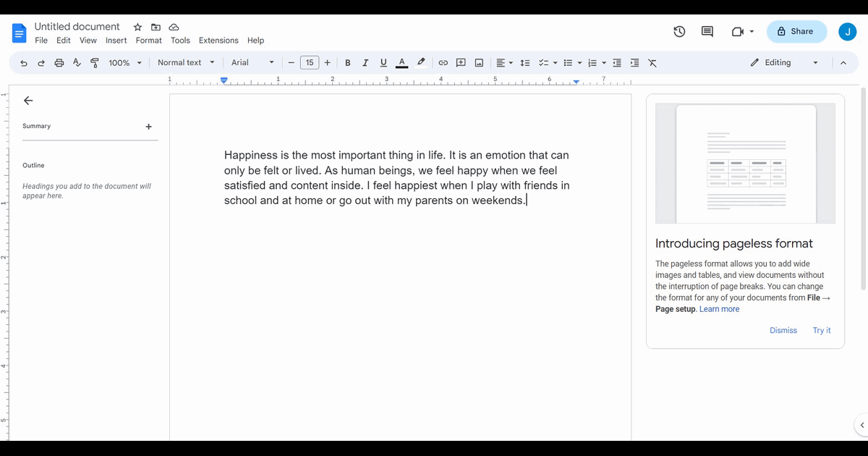The width and height of the screenshot is (868, 456).
Task: Click the font size field showing 15
Action: (310, 63)
